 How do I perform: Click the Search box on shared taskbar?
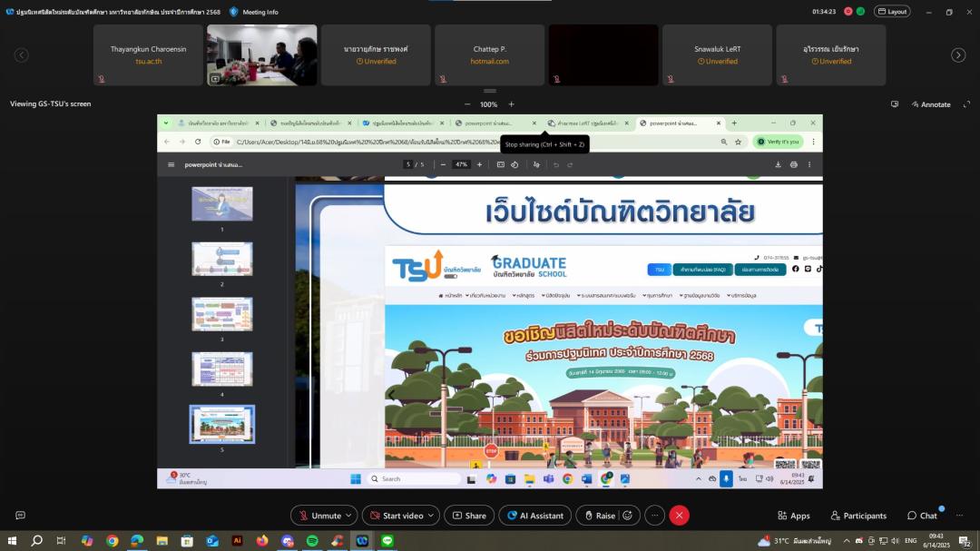(x=414, y=479)
